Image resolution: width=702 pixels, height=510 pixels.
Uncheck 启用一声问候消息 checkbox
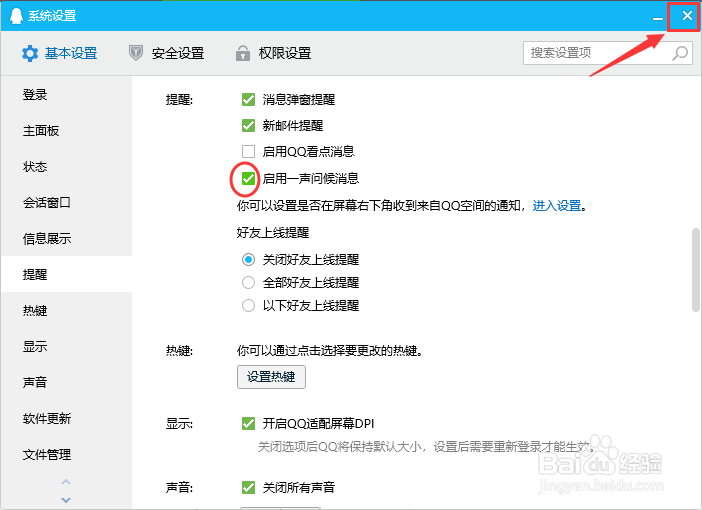tap(248, 178)
